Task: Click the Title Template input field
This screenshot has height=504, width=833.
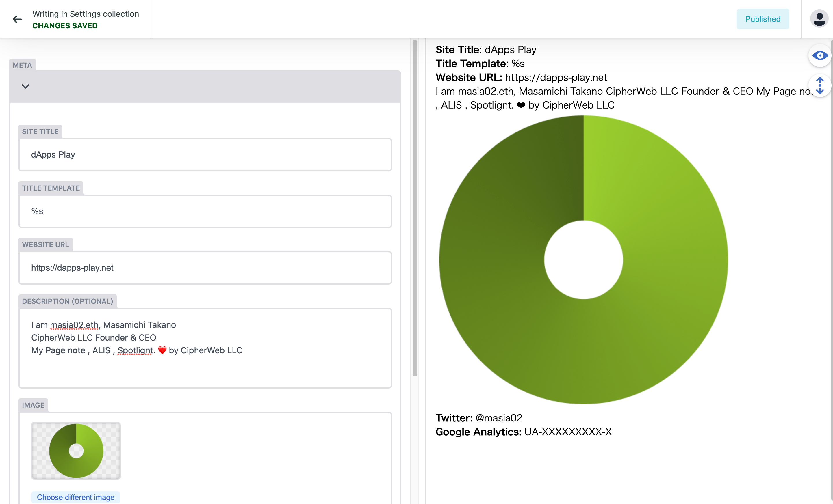Action: click(205, 211)
